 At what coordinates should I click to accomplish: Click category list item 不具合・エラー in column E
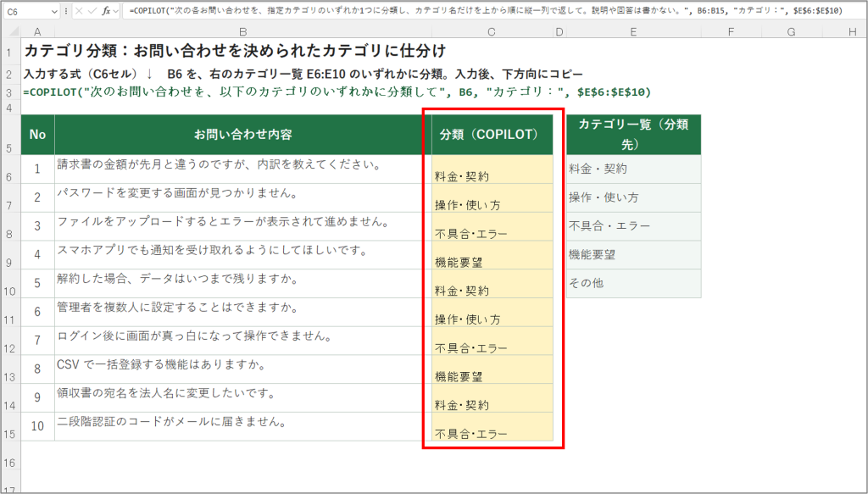coord(633,226)
